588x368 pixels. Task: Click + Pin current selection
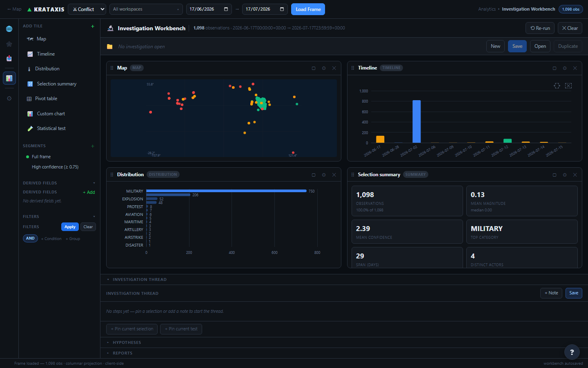(132, 329)
